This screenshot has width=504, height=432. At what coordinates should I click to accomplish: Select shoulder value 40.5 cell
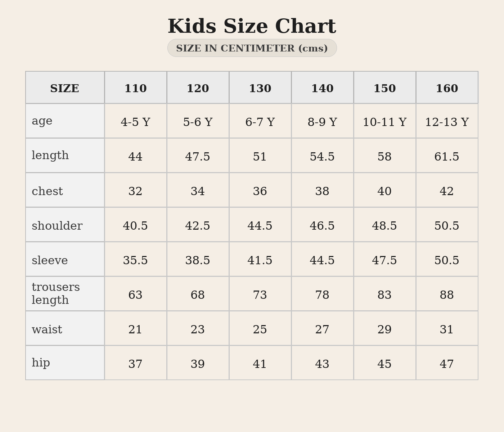point(135,226)
